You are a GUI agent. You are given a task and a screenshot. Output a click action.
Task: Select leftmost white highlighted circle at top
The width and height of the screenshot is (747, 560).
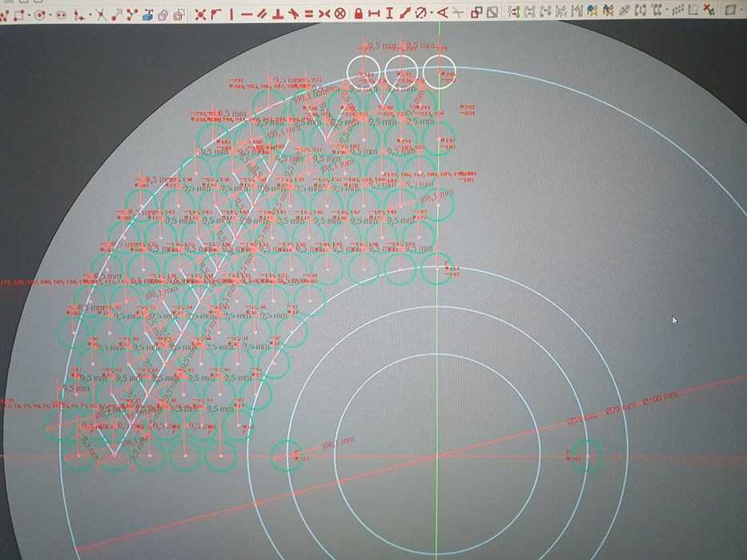[x=363, y=72]
